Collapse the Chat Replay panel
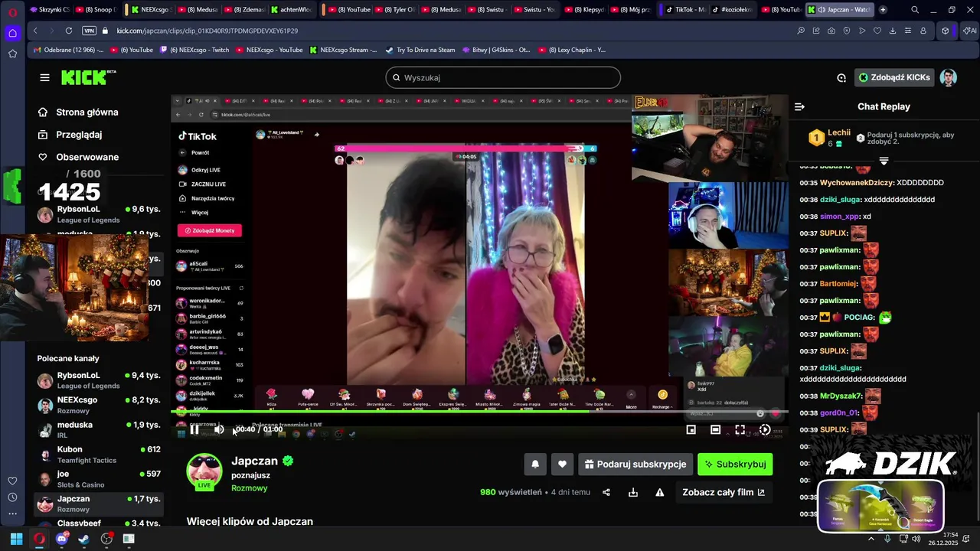The image size is (980, 551). [799, 107]
